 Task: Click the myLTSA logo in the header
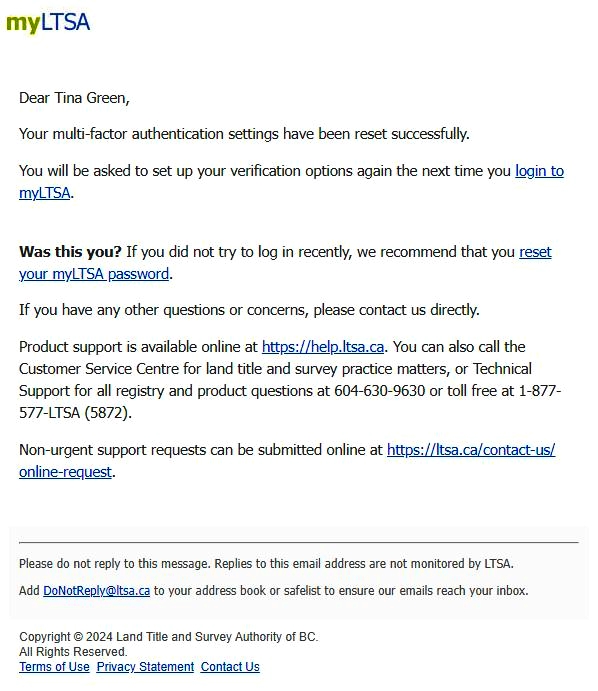(x=48, y=22)
